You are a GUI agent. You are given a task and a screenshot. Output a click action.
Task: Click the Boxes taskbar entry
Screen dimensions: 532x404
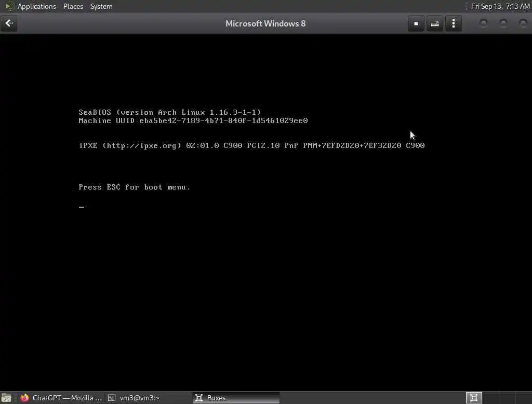236,398
